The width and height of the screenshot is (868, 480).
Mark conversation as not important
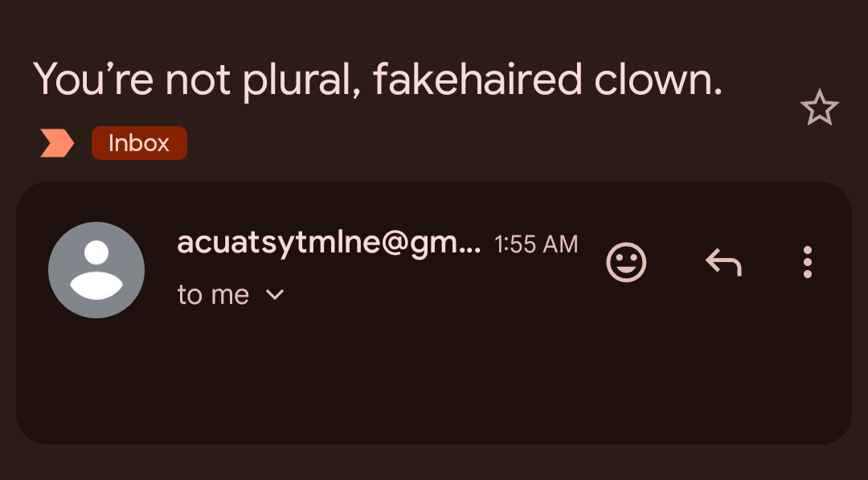coord(57,144)
